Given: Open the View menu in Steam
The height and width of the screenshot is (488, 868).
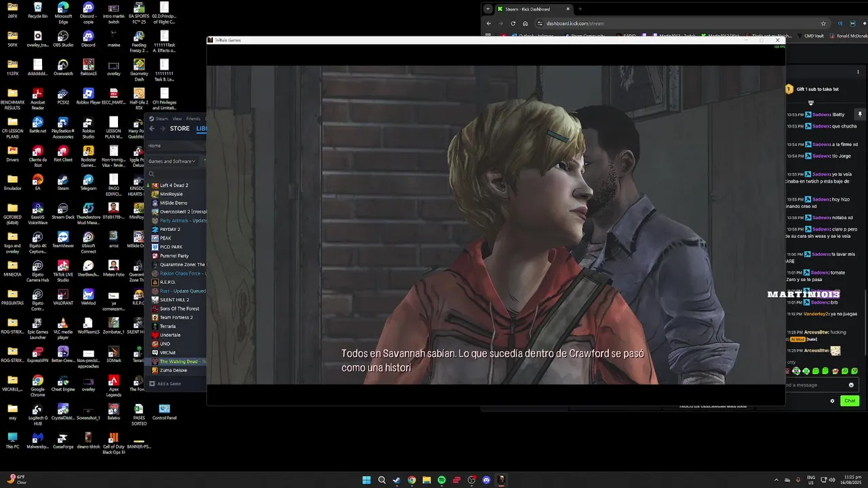Looking at the screenshot, I should tap(176, 119).
